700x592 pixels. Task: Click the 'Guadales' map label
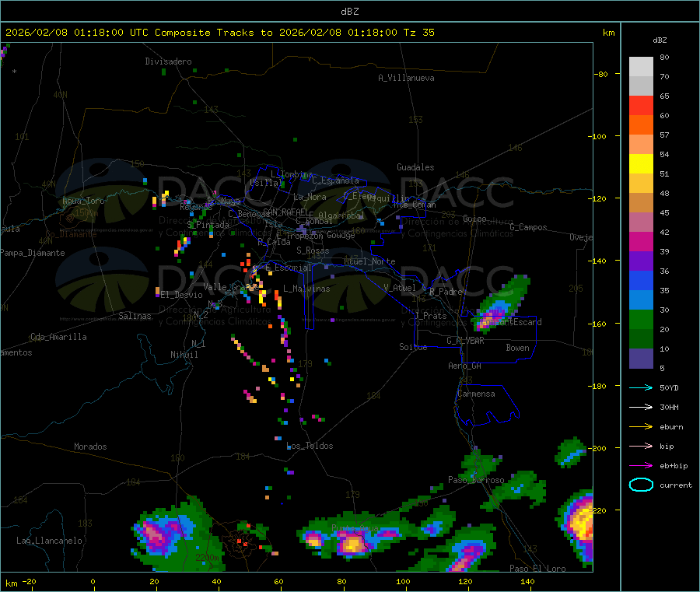click(x=415, y=167)
